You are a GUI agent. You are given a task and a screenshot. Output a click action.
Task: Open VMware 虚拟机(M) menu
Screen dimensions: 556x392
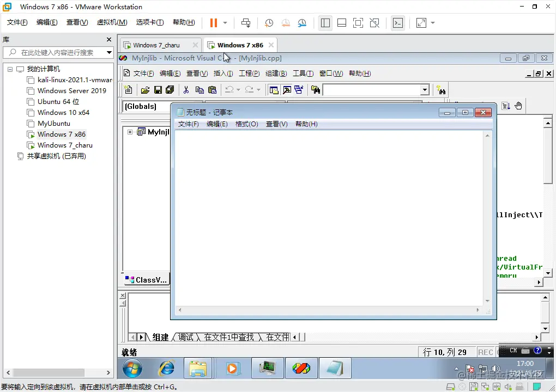click(112, 22)
